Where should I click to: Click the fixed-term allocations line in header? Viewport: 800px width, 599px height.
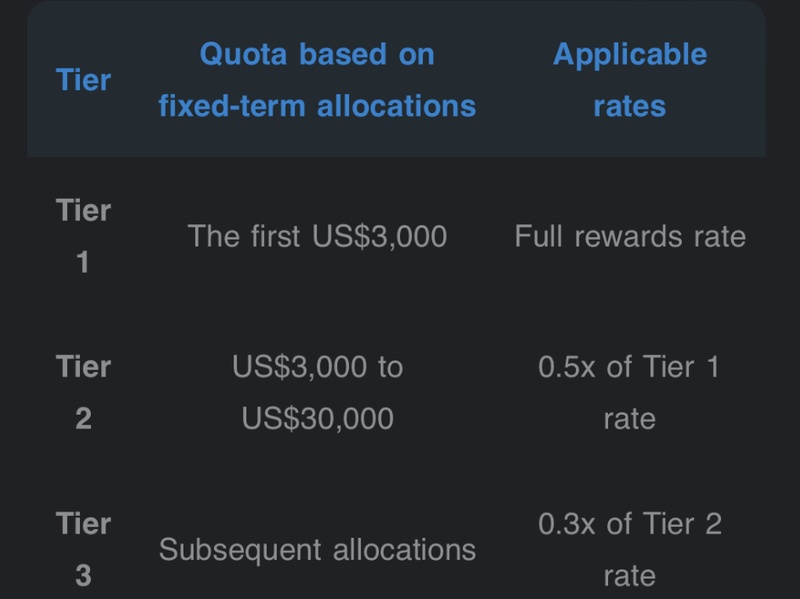coord(317,106)
